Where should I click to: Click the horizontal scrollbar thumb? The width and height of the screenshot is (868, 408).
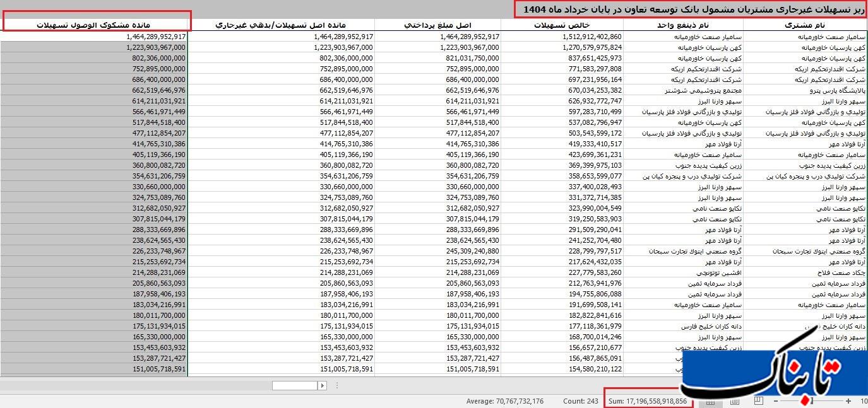coord(294,385)
